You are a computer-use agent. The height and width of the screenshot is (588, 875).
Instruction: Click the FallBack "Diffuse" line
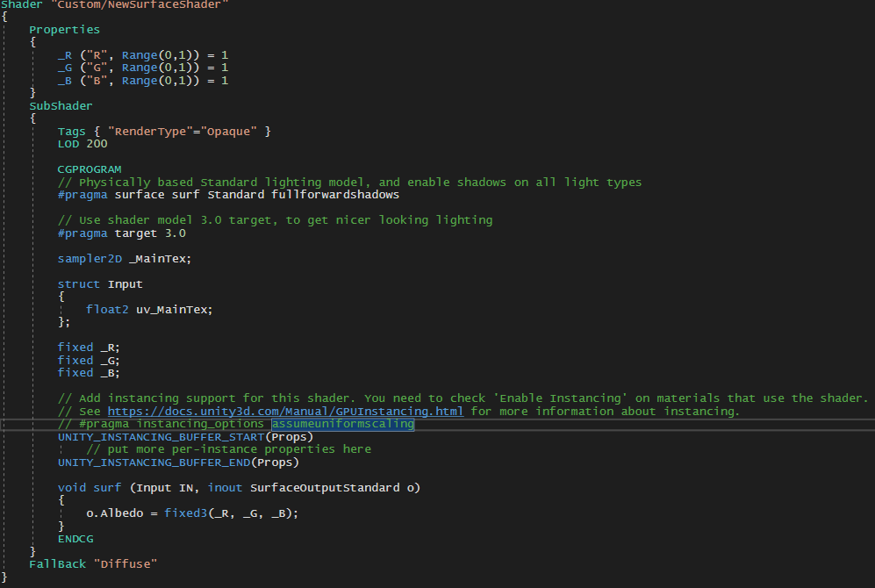[93, 564]
